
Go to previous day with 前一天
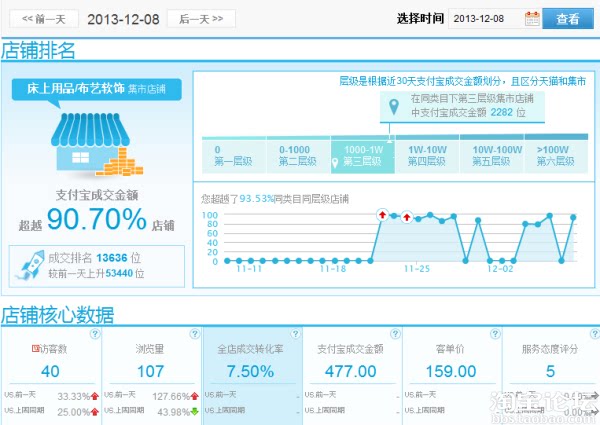[x=44, y=19]
